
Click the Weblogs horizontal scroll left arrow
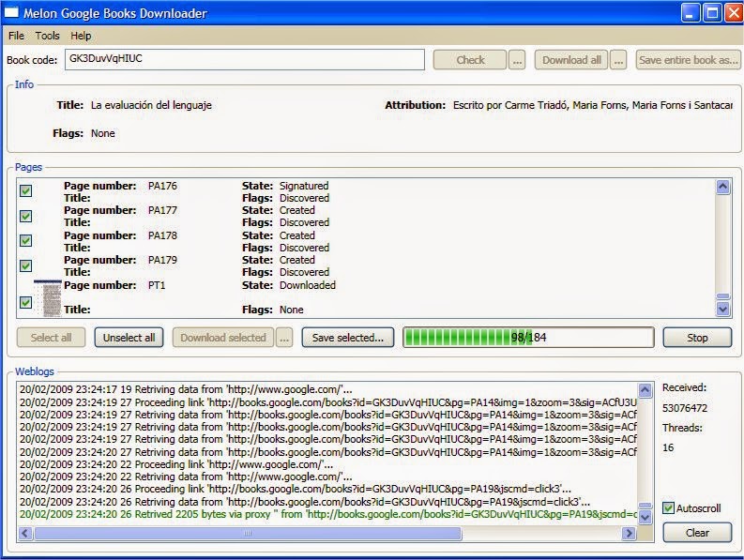(x=25, y=534)
